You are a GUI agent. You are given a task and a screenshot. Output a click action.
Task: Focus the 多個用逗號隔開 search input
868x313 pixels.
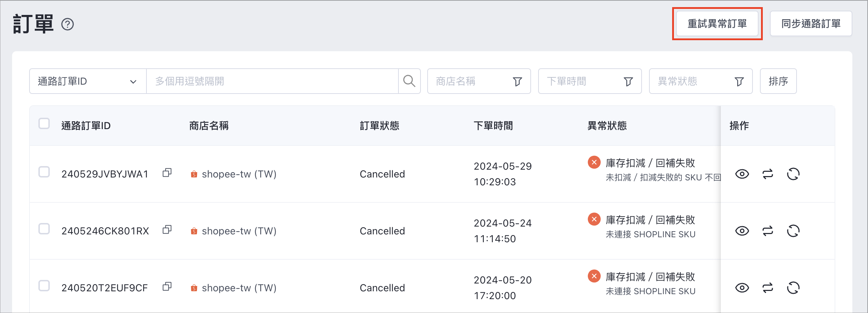coord(272,81)
